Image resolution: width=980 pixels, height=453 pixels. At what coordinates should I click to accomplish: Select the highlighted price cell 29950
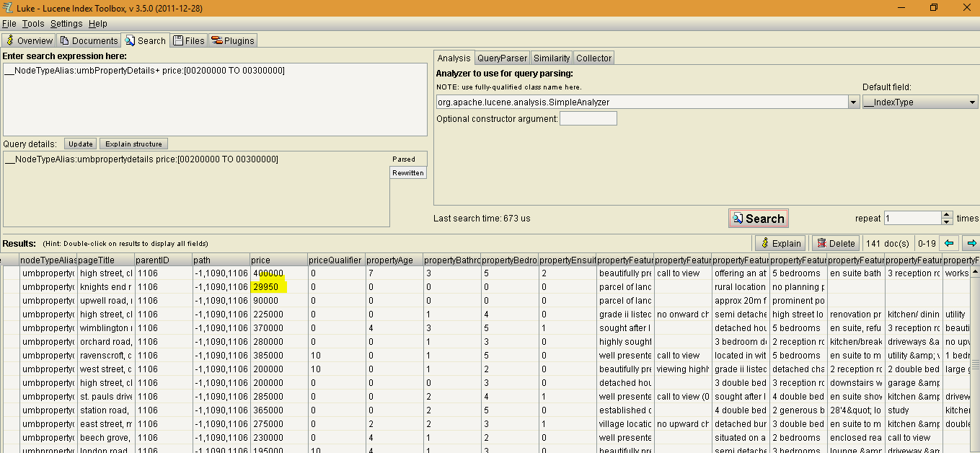click(x=278, y=287)
